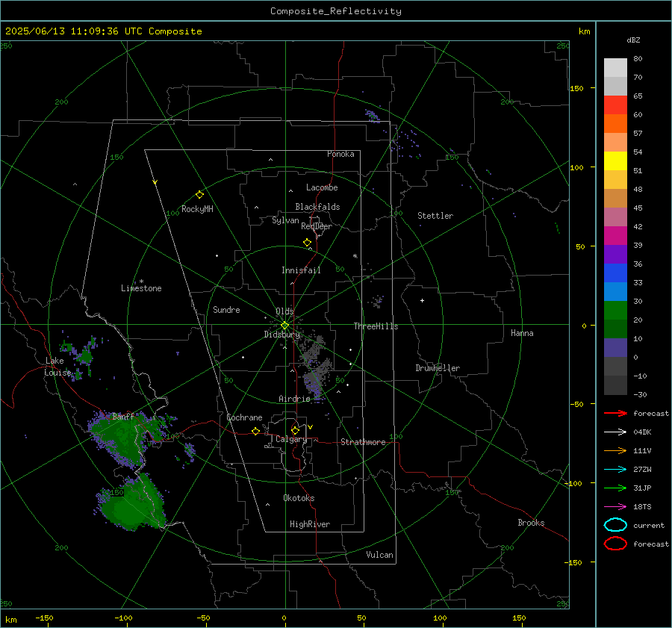
Task: Click the white plus marker west of Hanna
Action: point(422,300)
